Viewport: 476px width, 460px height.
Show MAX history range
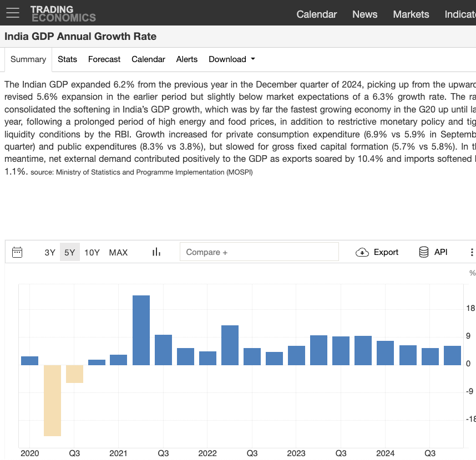click(x=118, y=252)
